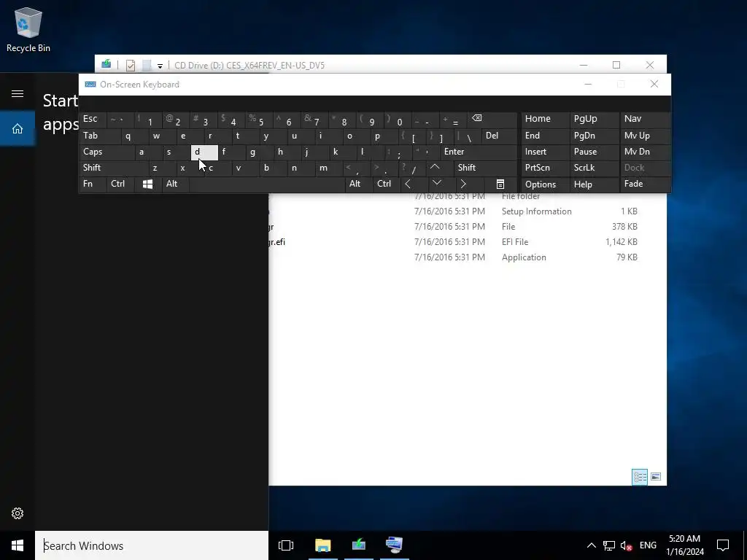Image resolution: width=747 pixels, height=560 pixels.
Task: Select the Setup Information file row
Action: point(454,211)
